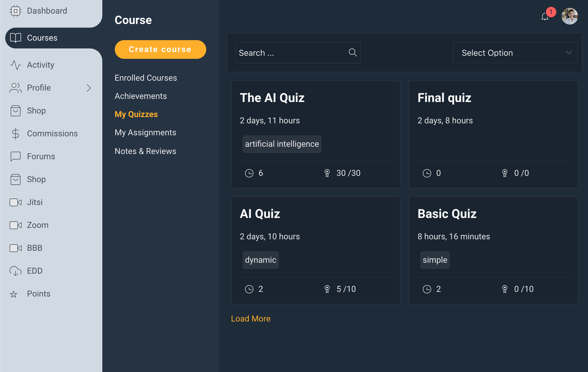The width and height of the screenshot is (588, 372).
Task: Click into the Search field
Action: (x=290, y=53)
